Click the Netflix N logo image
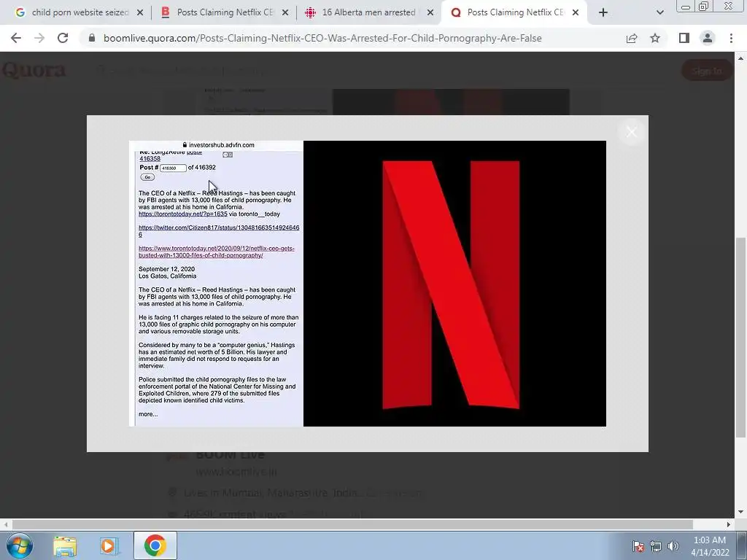Image resolution: width=747 pixels, height=560 pixels. (x=454, y=284)
